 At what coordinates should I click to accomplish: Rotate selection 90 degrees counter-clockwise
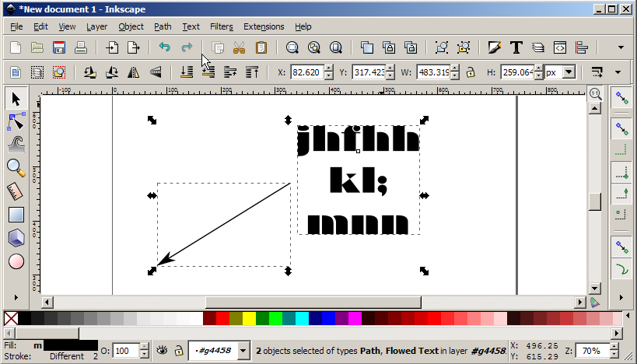pyautogui.click(x=89, y=72)
